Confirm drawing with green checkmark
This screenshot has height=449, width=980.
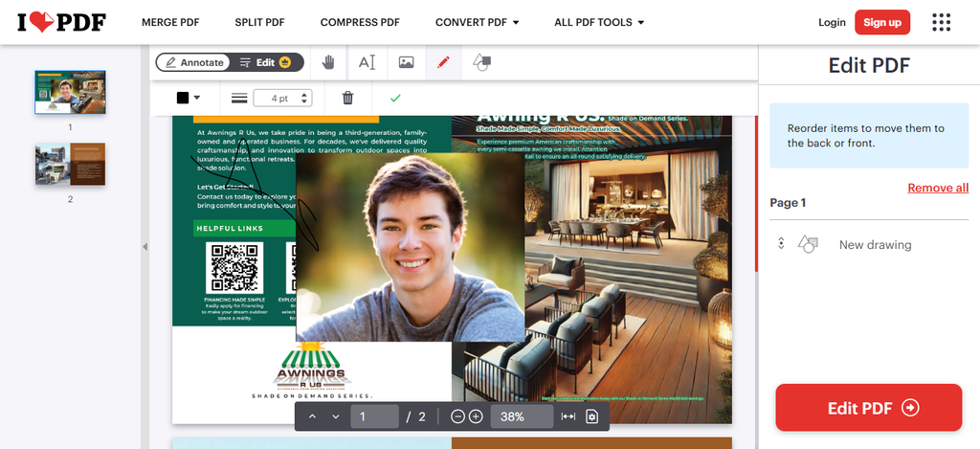click(395, 98)
